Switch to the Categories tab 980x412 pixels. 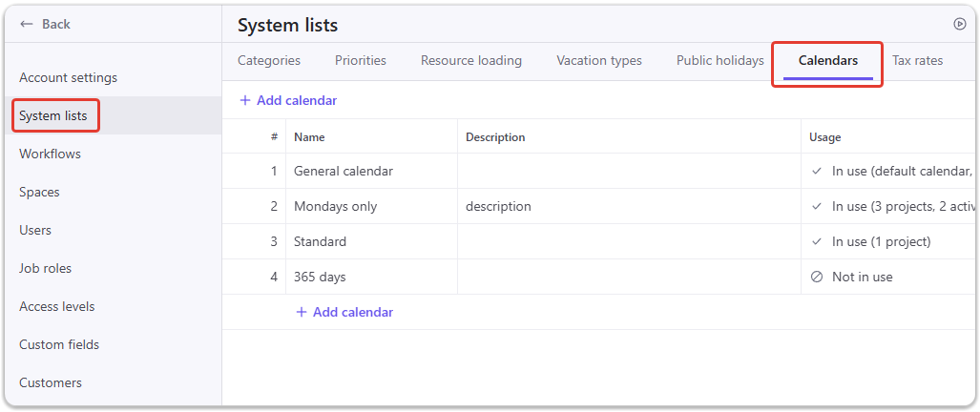269,60
